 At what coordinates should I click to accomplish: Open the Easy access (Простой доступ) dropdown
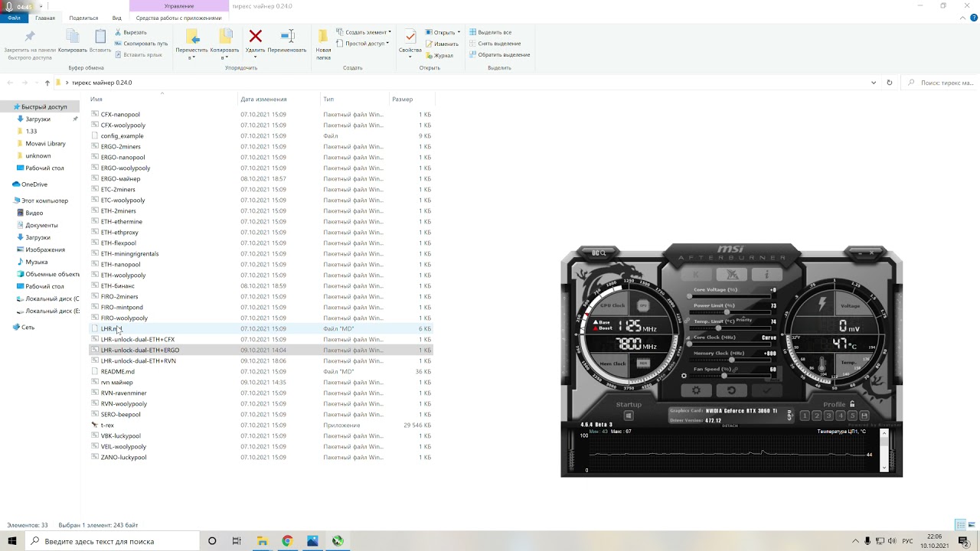coord(363,44)
